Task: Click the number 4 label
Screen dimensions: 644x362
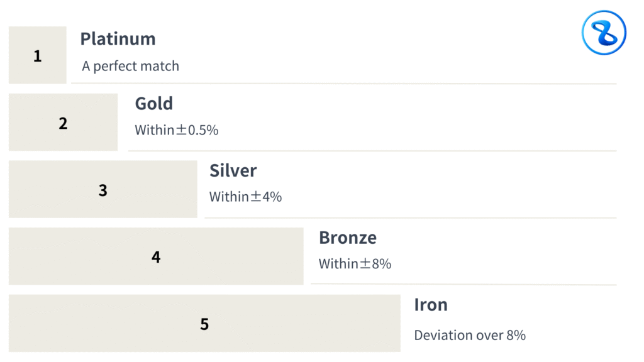Action: click(x=156, y=257)
